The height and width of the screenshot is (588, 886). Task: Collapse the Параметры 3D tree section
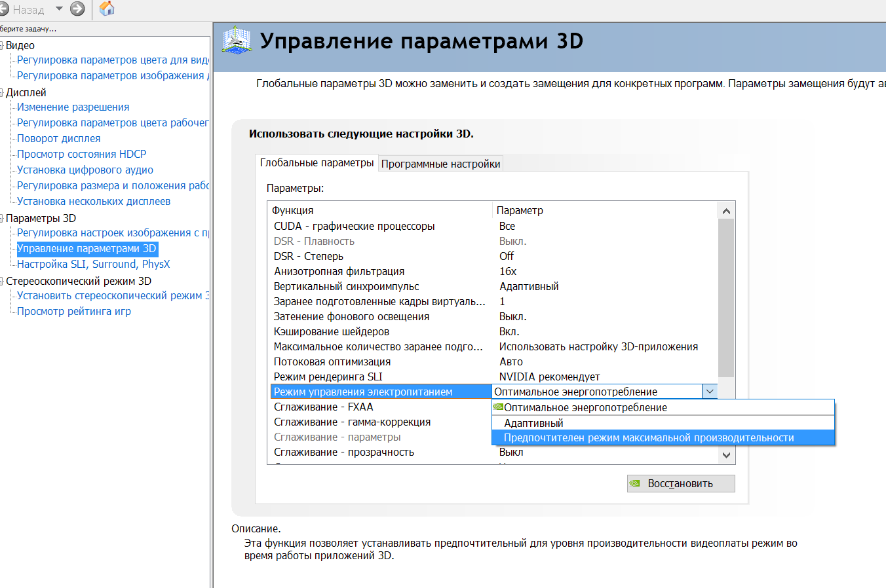pos(2,219)
